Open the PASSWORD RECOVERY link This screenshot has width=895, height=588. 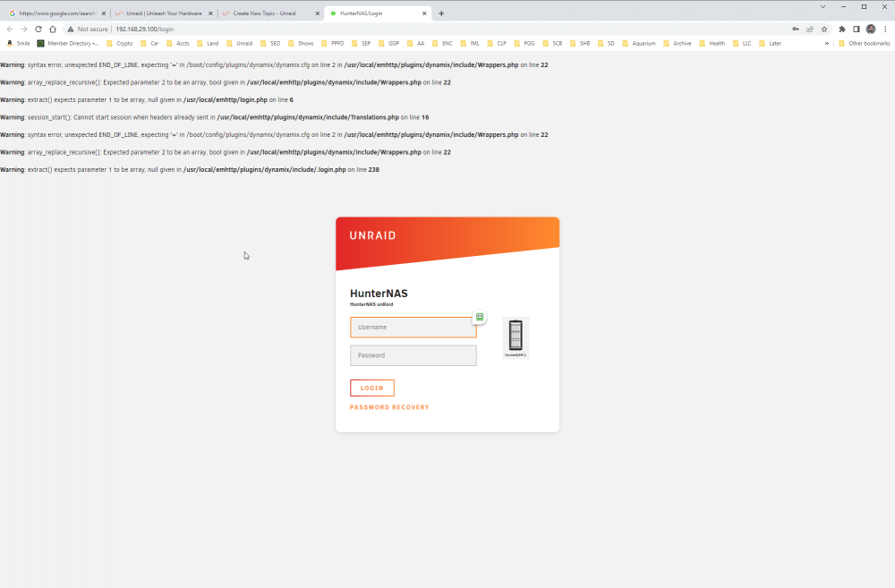[x=389, y=407]
